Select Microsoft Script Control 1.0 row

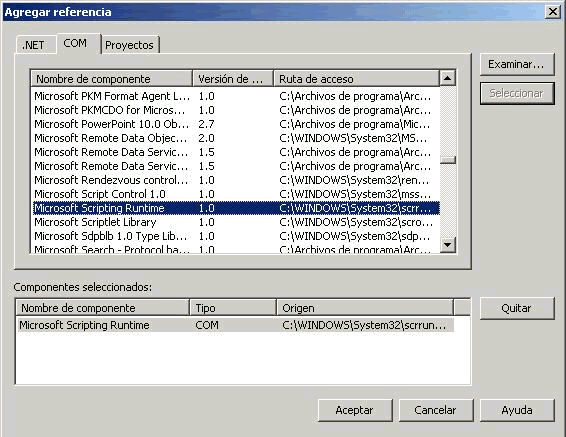coord(236,194)
